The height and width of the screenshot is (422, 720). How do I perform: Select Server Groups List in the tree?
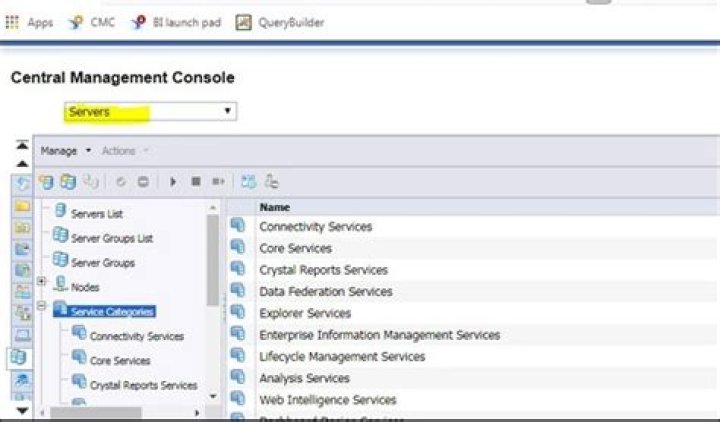tap(112, 238)
